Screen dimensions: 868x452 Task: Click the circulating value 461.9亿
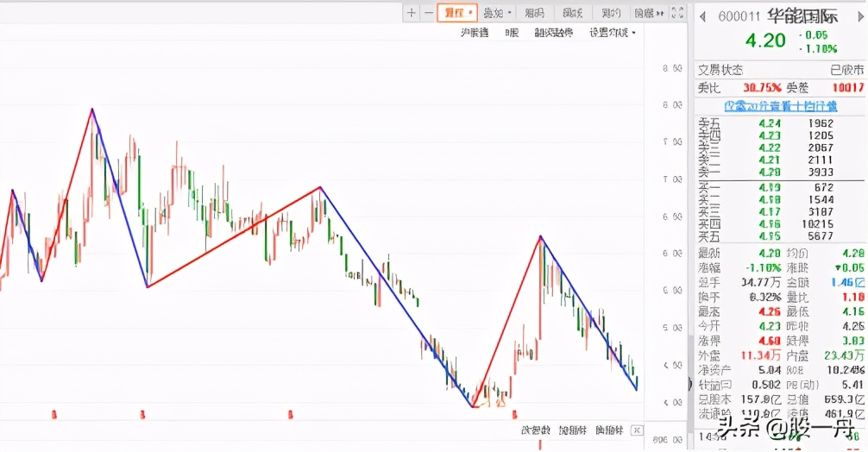point(845,413)
